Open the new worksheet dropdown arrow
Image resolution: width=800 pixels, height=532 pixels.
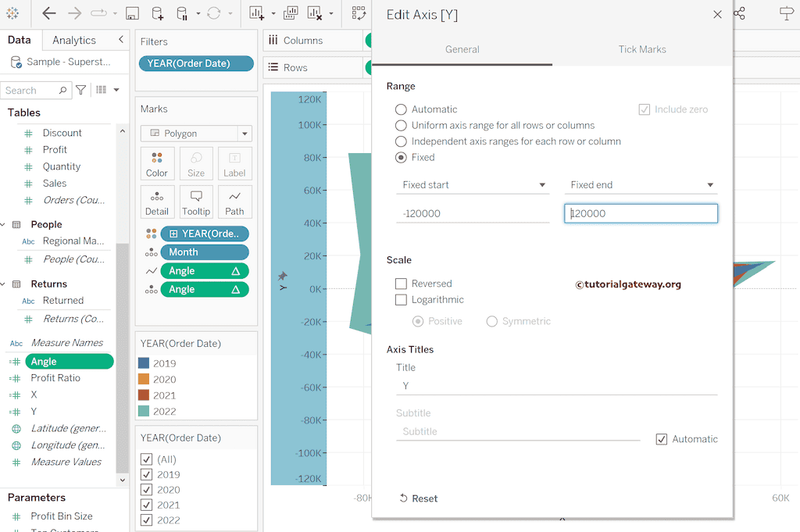pos(273,14)
